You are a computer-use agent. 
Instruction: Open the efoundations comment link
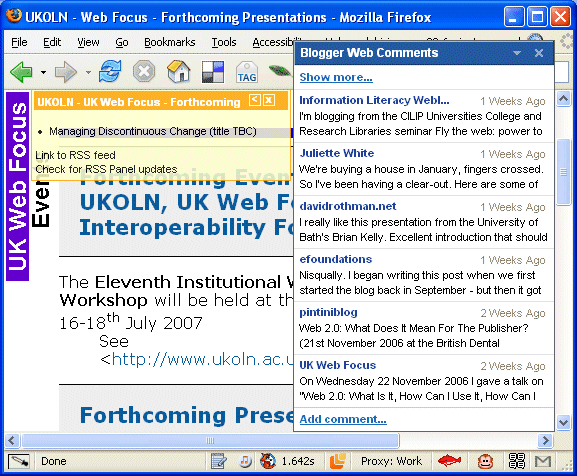coord(336,259)
